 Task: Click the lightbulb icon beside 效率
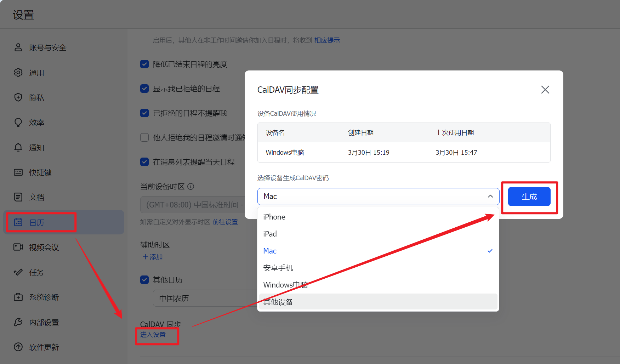18,123
